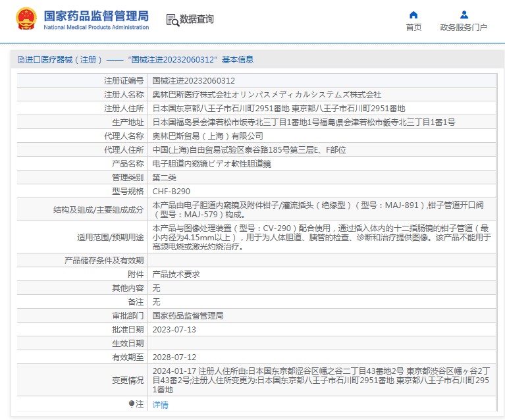Click the 备注 label

click(x=136, y=302)
